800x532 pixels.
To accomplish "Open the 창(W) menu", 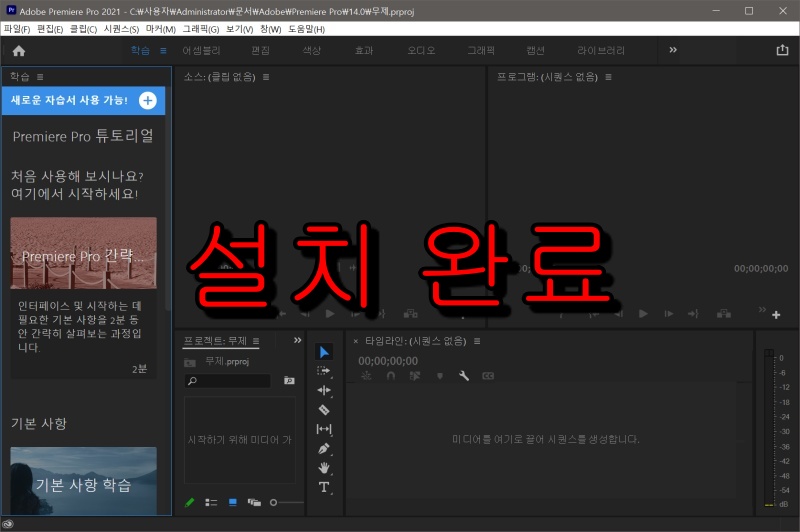I will point(270,29).
